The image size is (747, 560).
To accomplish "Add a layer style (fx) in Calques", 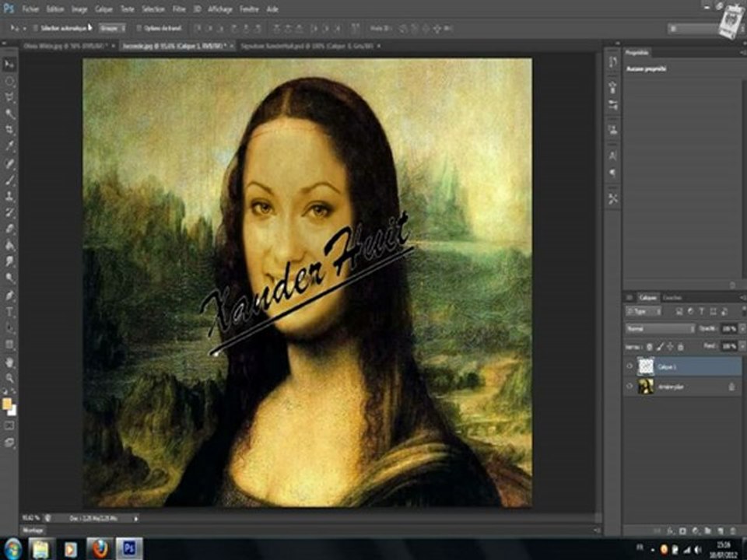I will [670, 530].
